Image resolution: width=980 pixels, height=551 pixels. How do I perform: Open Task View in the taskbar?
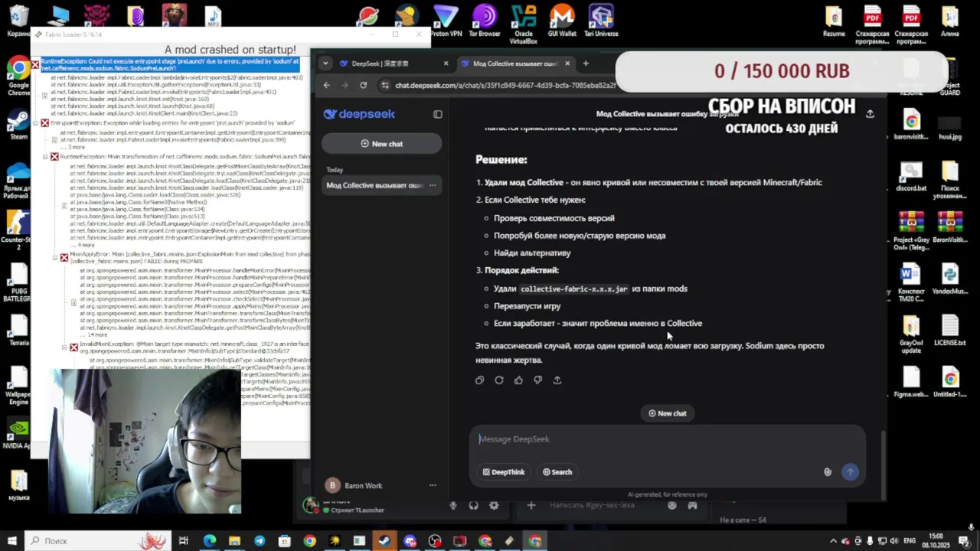point(184,541)
